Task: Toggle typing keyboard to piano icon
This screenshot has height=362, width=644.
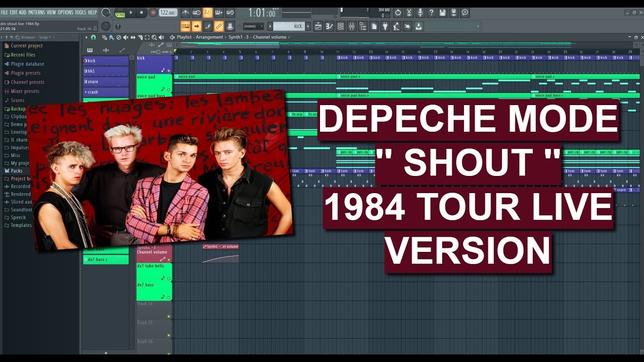Action: click(185, 26)
